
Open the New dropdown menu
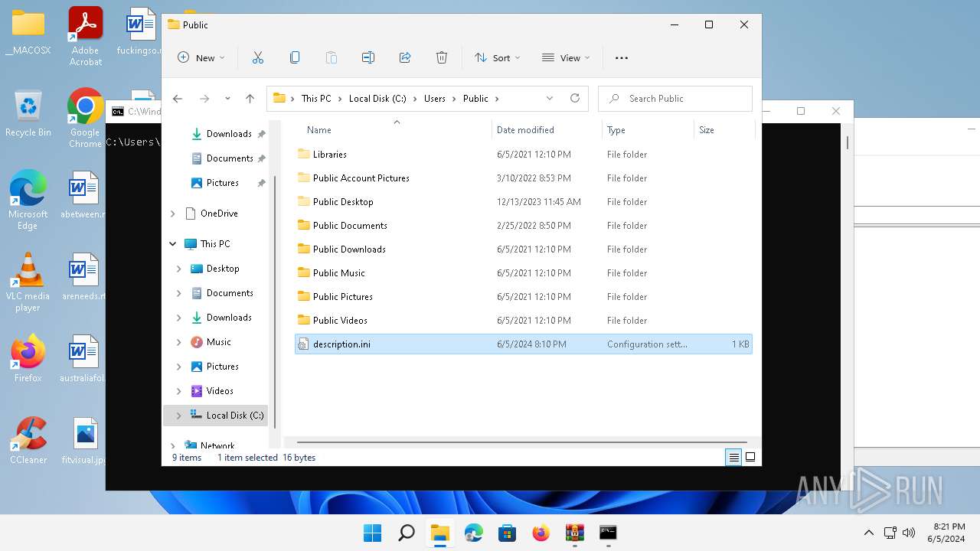point(201,57)
